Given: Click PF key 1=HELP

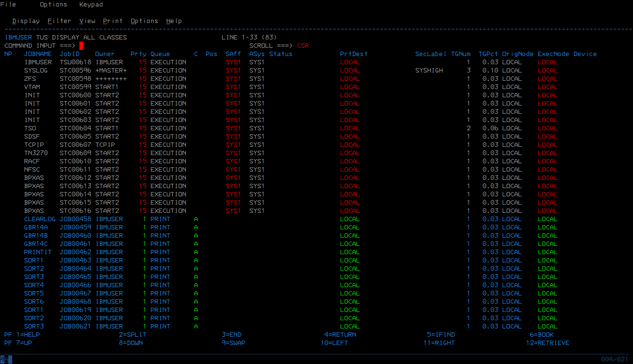Looking at the screenshot, I should pos(28,335).
